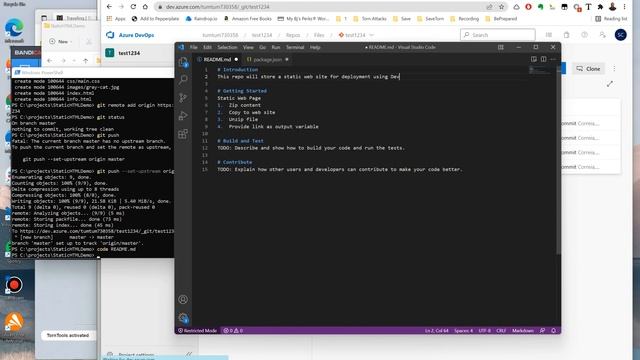The height and width of the screenshot is (360, 640).
Task: Click the Azure DevOps logo link
Action: pos(130,35)
